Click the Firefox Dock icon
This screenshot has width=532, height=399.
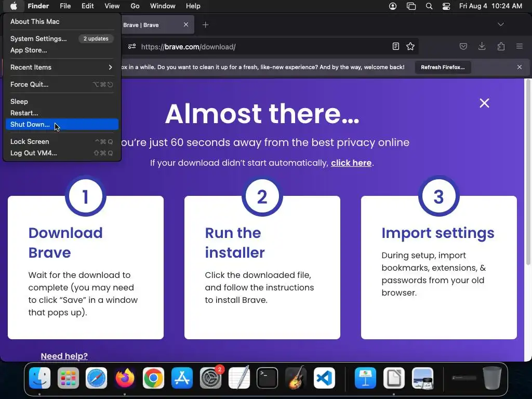coord(125,378)
